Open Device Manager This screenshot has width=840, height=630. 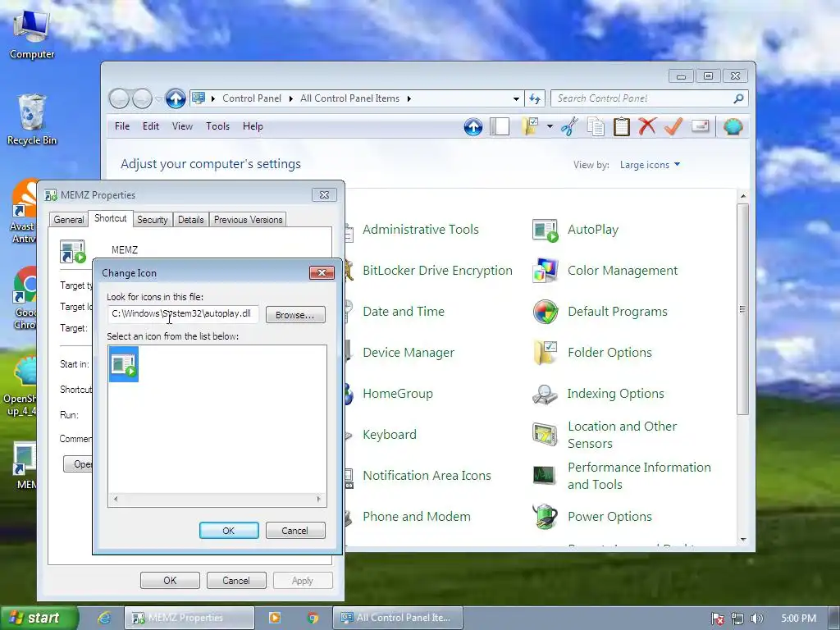click(409, 353)
